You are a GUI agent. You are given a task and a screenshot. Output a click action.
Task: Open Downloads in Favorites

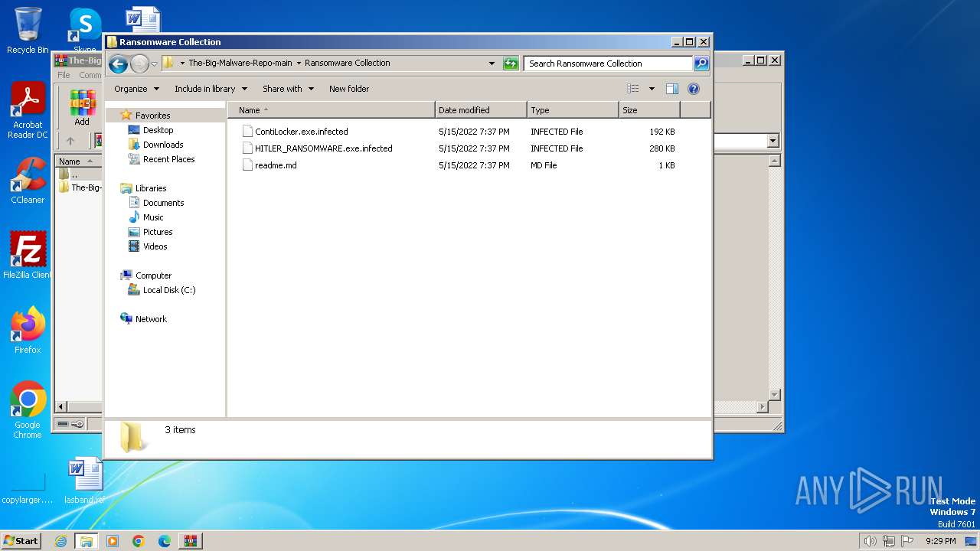162,145
